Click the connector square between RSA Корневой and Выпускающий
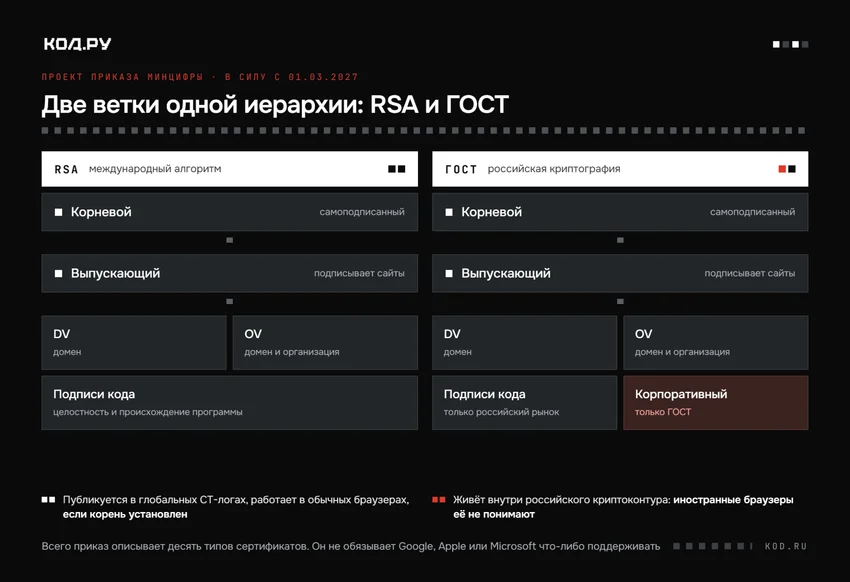This screenshot has width=850, height=582. coord(229,240)
